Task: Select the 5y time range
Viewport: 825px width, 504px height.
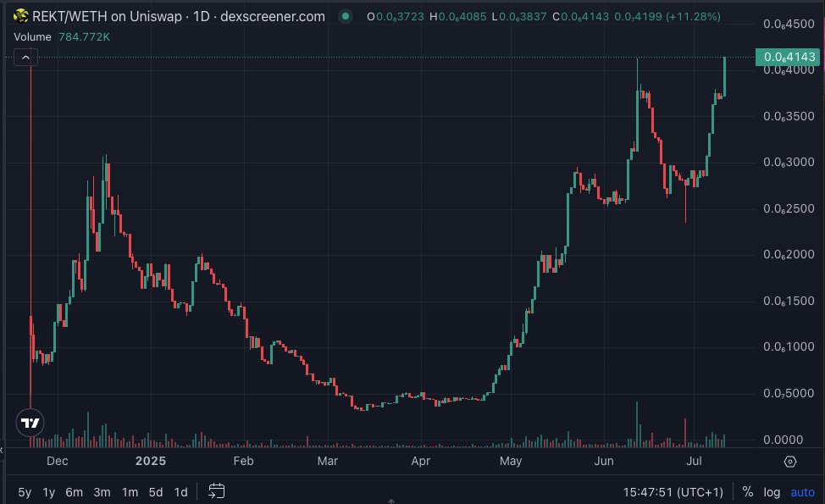Action: click(25, 492)
